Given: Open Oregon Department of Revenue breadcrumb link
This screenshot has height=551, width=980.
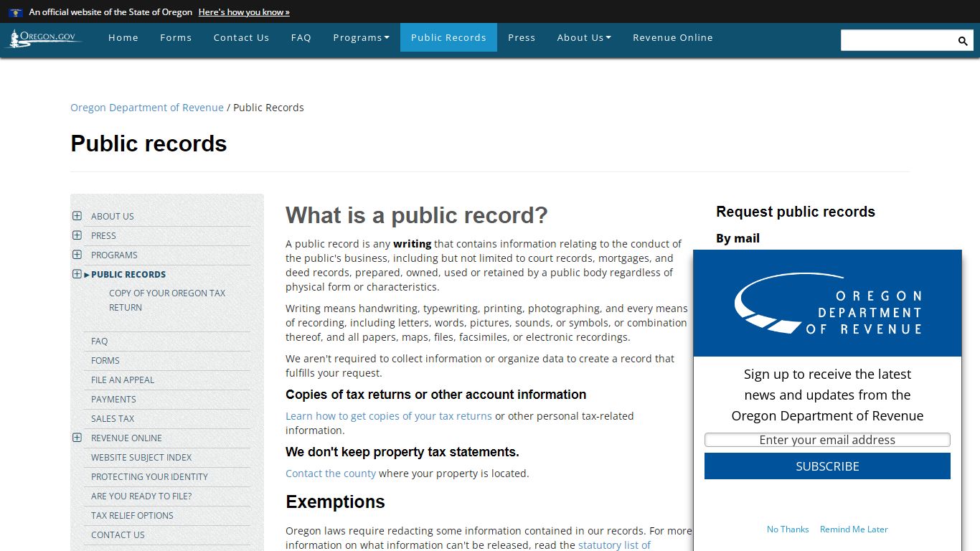Looking at the screenshot, I should point(147,108).
